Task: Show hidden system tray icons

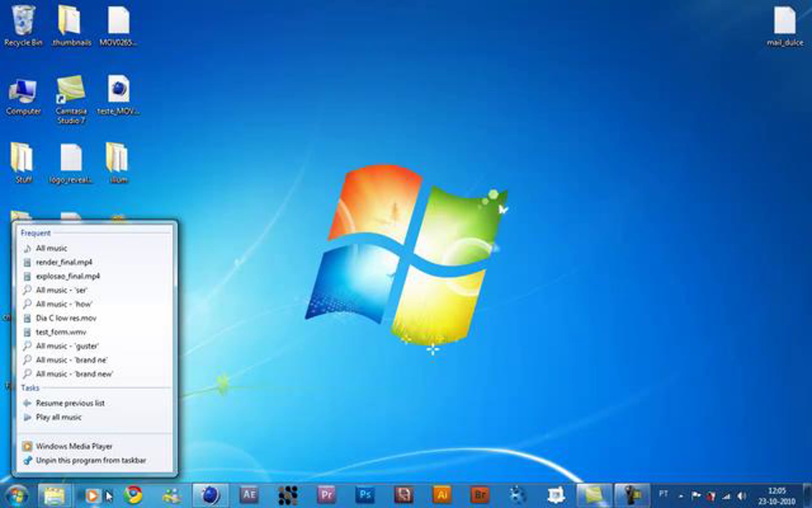Action: click(681, 497)
